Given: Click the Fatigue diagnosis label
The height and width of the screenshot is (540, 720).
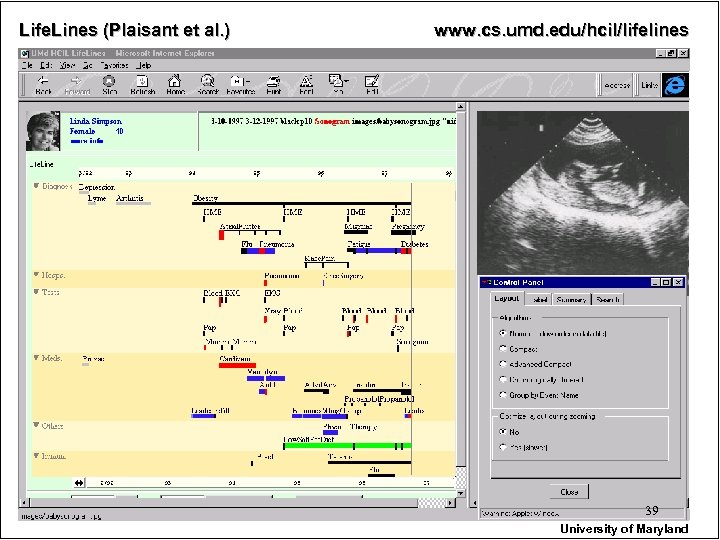Looking at the screenshot, I should 358,244.
